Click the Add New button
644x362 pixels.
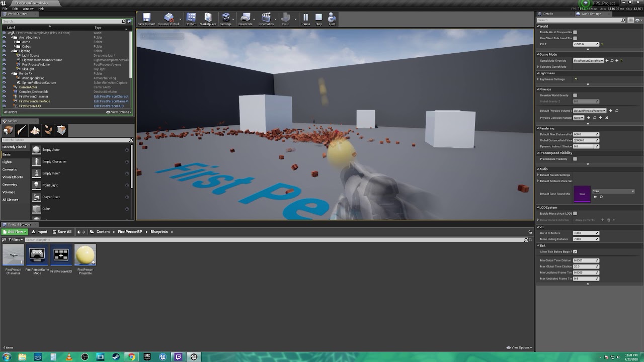15,232
